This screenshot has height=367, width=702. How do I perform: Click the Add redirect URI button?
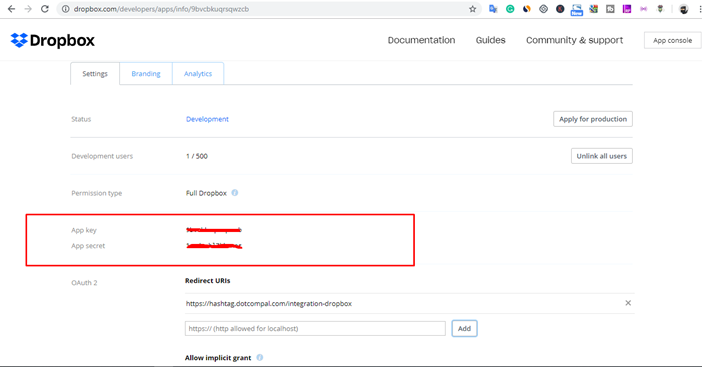point(464,329)
